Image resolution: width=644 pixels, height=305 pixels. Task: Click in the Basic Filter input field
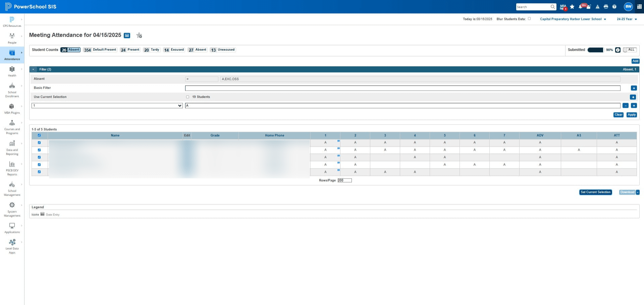402,88
